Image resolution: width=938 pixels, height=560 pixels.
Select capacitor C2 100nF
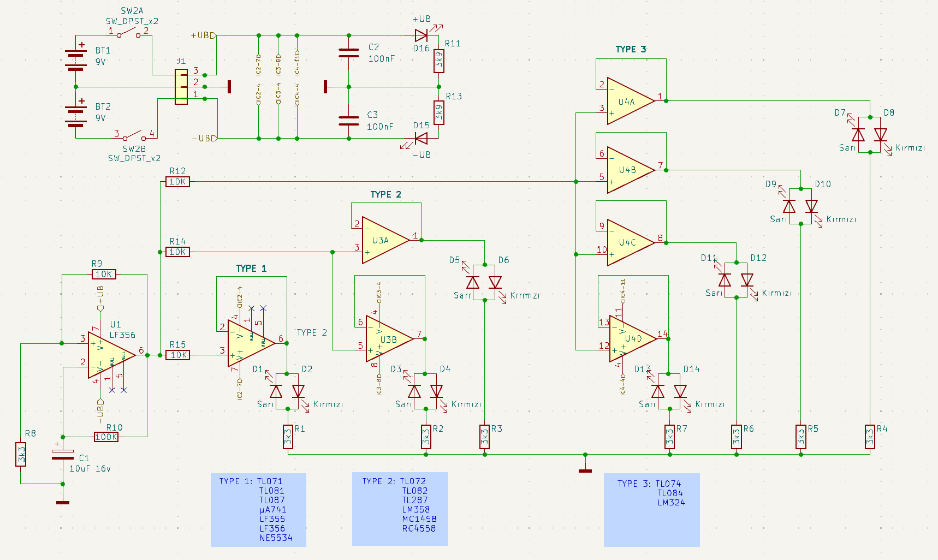pyautogui.click(x=349, y=53)
